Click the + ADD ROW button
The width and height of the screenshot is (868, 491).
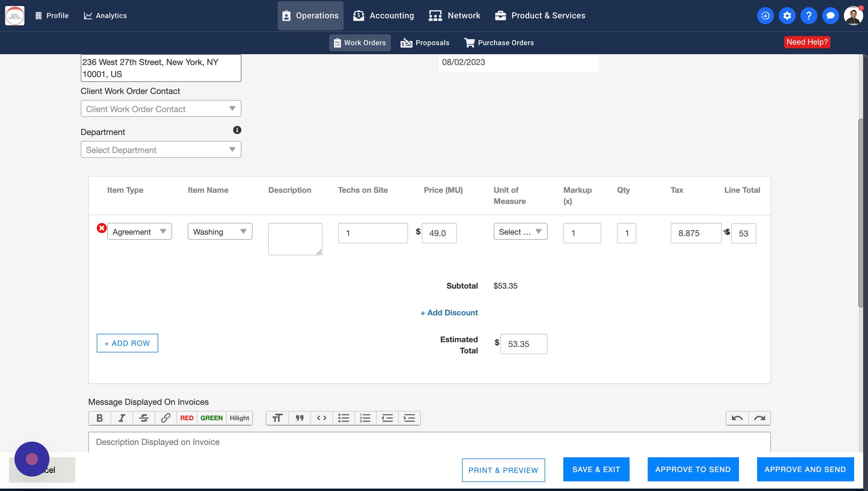127,343
